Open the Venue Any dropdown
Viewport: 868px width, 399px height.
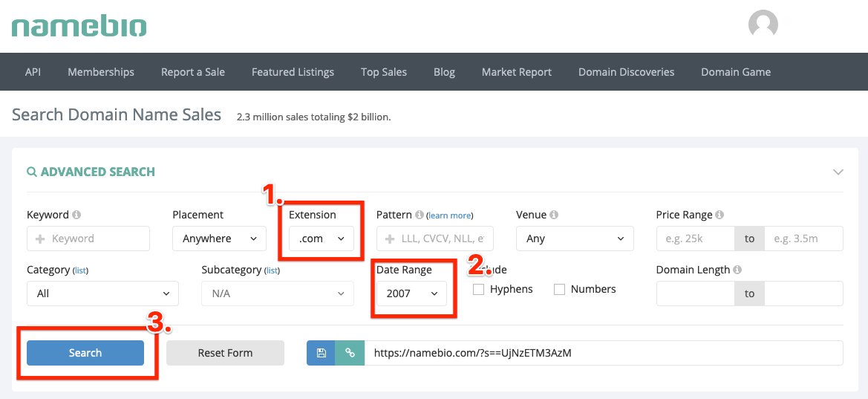575,239
